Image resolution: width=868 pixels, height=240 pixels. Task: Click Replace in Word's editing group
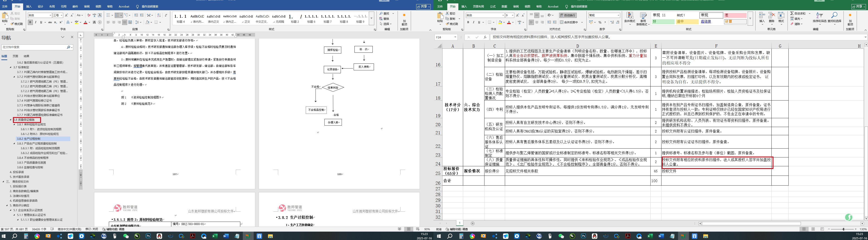(384, 19)
